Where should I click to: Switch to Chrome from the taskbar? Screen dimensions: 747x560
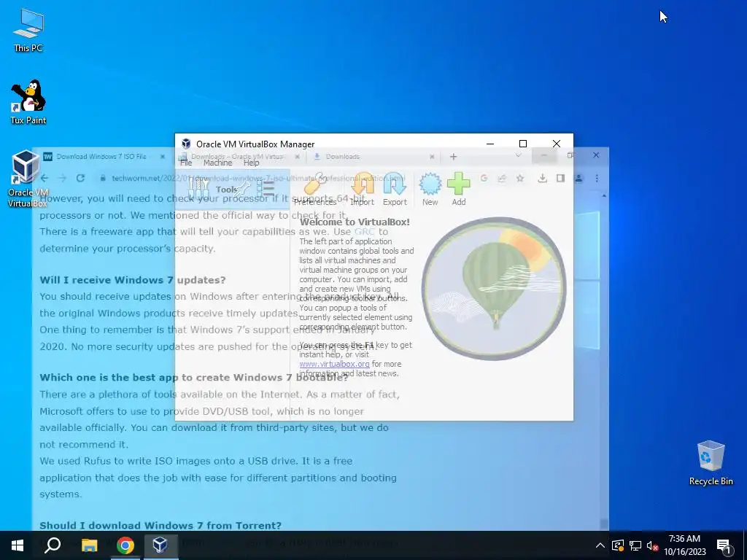[125, 545]
